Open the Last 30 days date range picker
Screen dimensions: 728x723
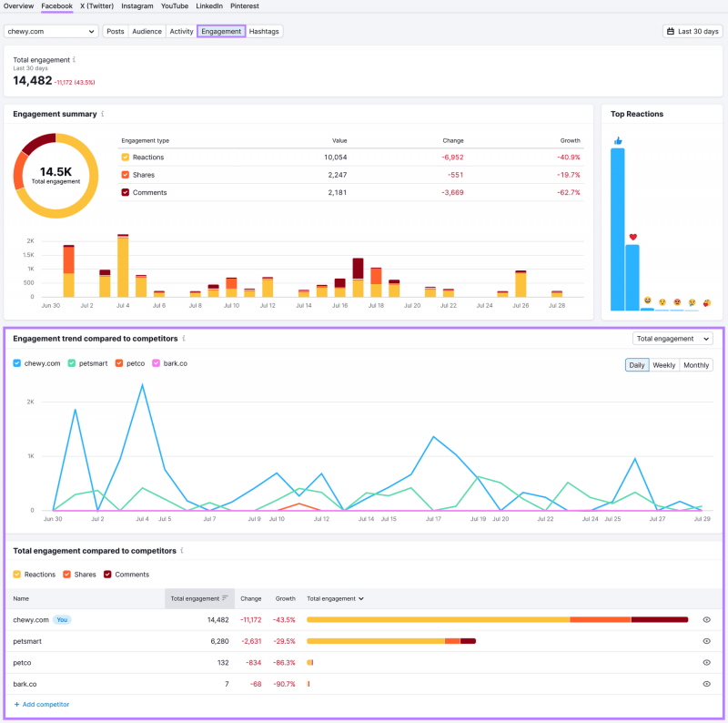693,31
